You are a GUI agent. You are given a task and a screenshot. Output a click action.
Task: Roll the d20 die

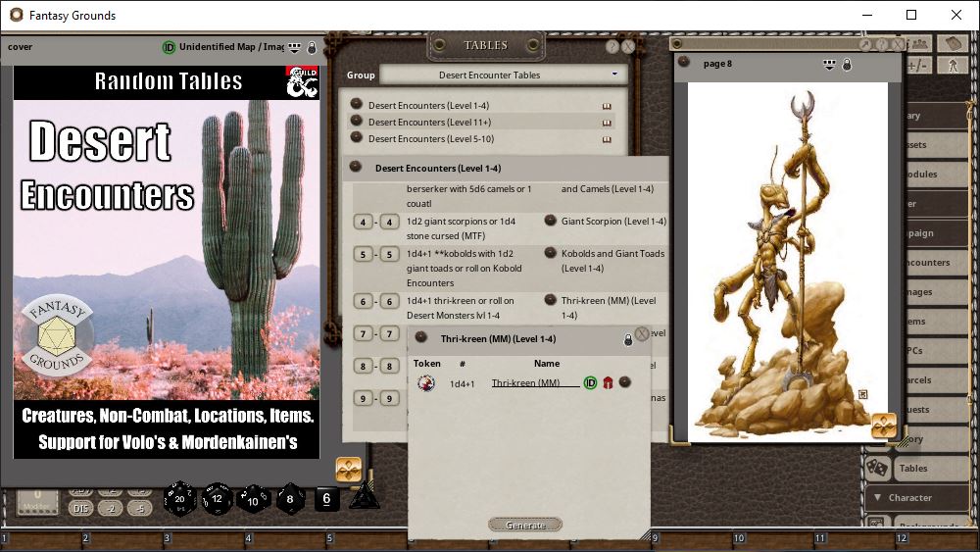180,499
